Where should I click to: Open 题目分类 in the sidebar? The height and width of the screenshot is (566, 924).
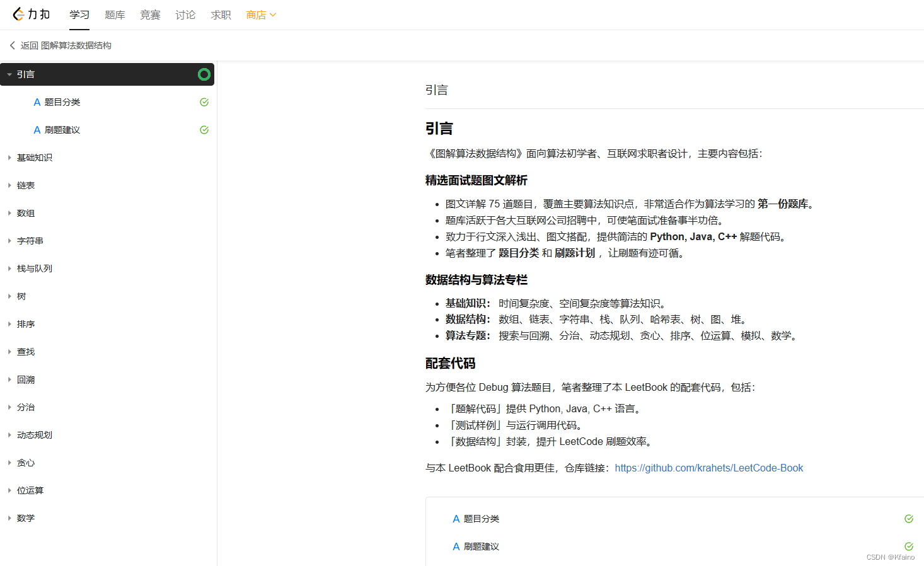pos(62,102)
